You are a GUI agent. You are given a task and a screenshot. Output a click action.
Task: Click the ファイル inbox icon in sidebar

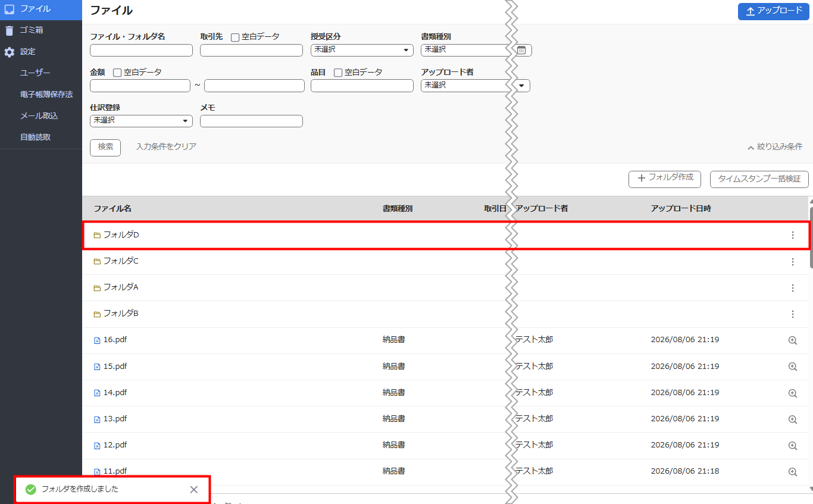coord(10,9)
